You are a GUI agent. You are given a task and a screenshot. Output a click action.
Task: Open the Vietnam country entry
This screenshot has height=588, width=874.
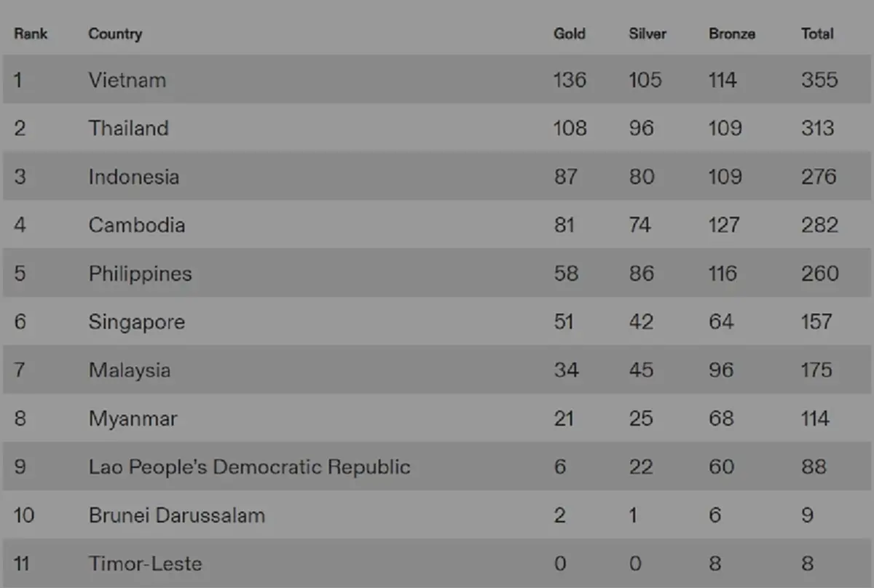click(x=127, y=79)
